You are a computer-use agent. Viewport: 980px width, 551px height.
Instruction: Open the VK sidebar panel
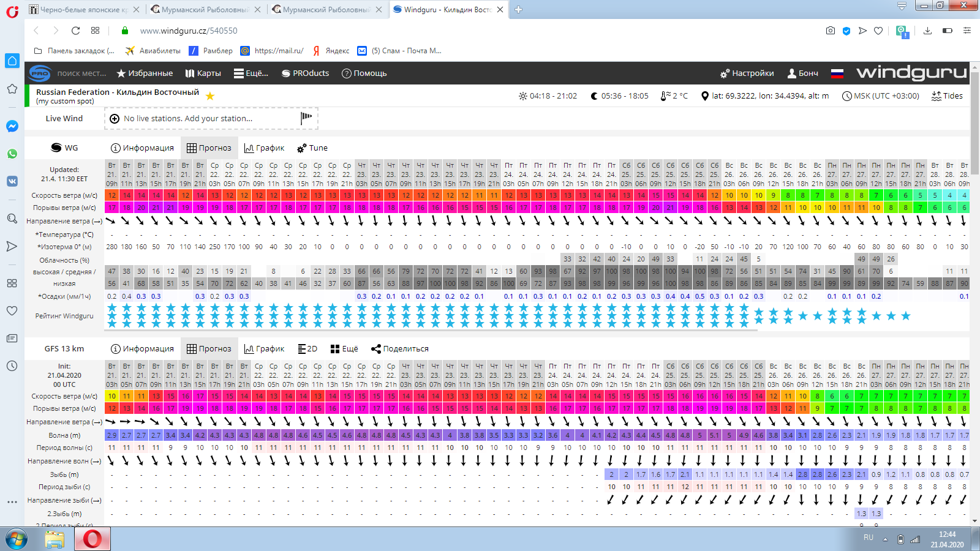coord(12,181)
